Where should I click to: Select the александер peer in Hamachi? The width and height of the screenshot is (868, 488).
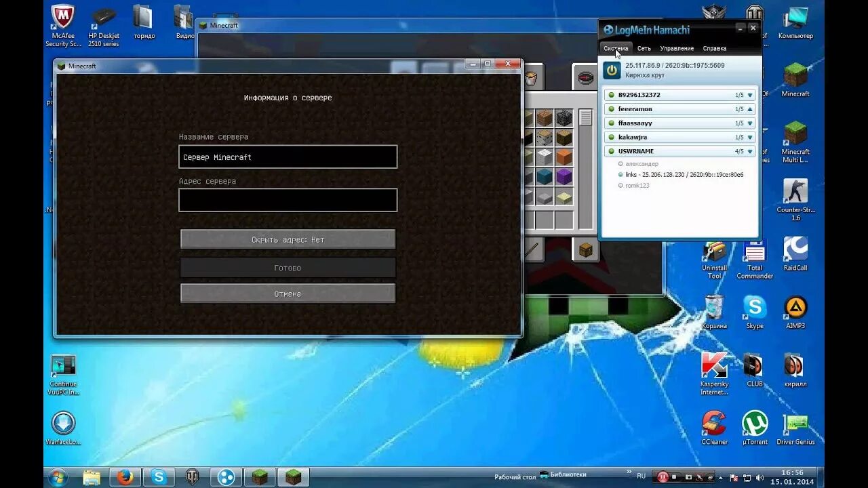coord(638,164)
